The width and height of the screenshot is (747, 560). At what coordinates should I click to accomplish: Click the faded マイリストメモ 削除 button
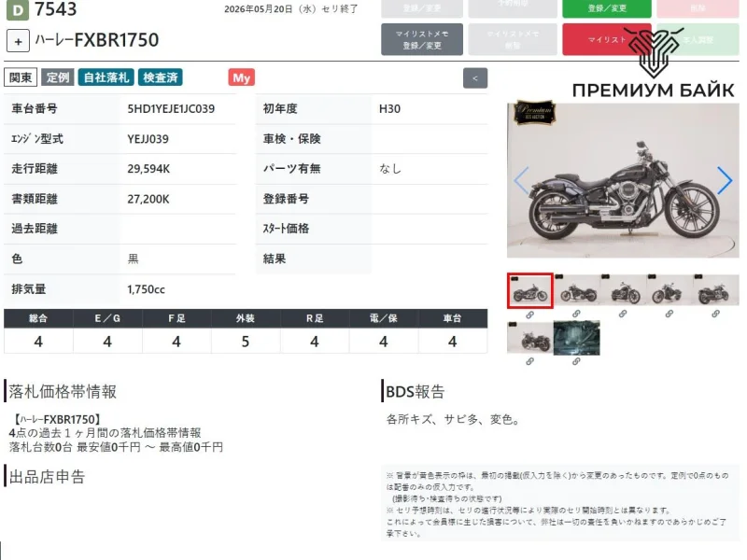point(513,39)
